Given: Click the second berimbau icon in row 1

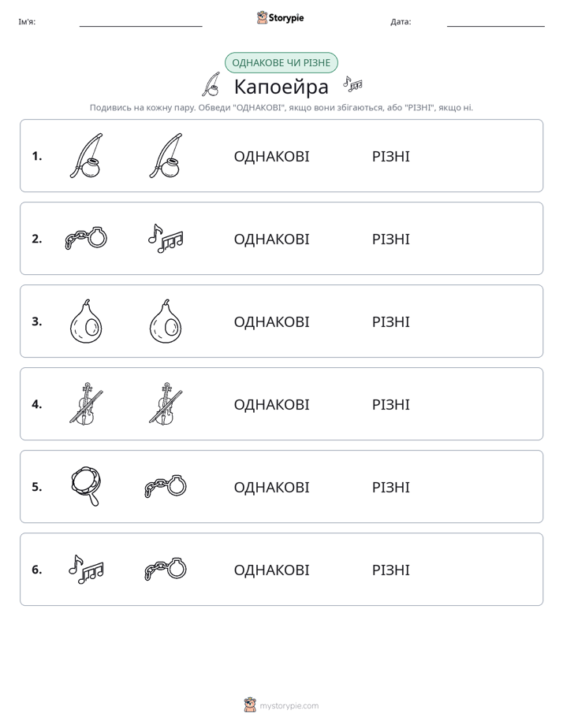Looking at the screenshot, I should [x=166, y=156].
